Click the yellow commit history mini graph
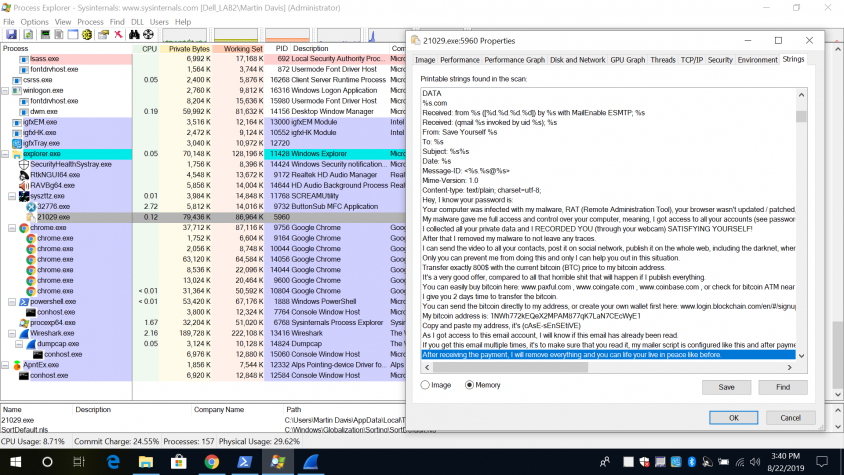844x475 pixels. point(236,36)
